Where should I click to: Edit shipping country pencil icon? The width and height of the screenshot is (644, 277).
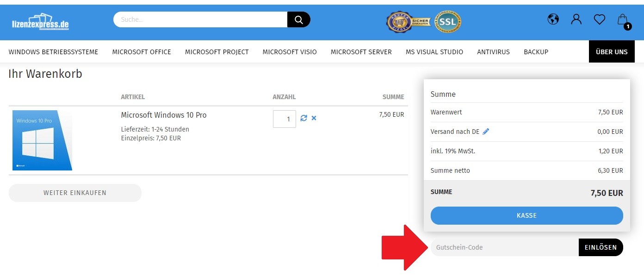pos(486,132)
